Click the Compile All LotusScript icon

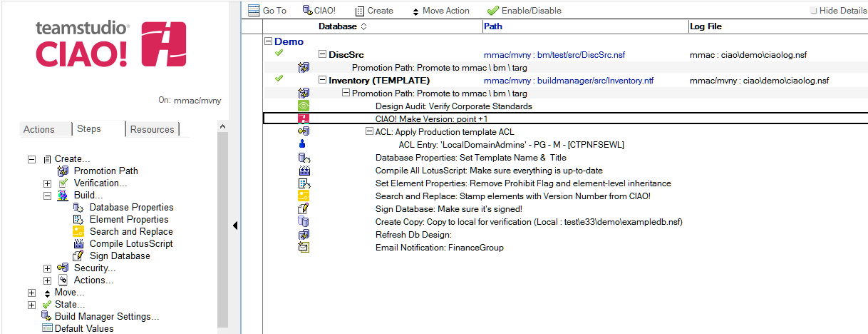click(x=304, y=171)
